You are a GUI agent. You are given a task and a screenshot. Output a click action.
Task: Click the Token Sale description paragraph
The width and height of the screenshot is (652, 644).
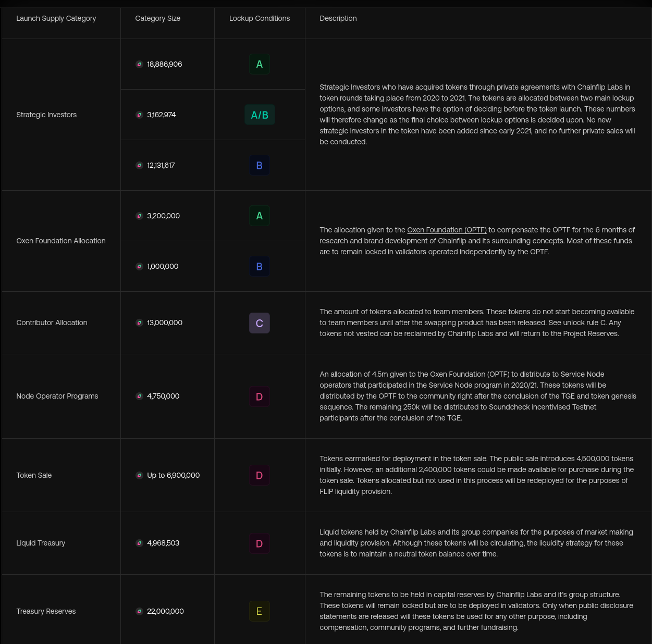pyautogui.click(x=476, y=475)
